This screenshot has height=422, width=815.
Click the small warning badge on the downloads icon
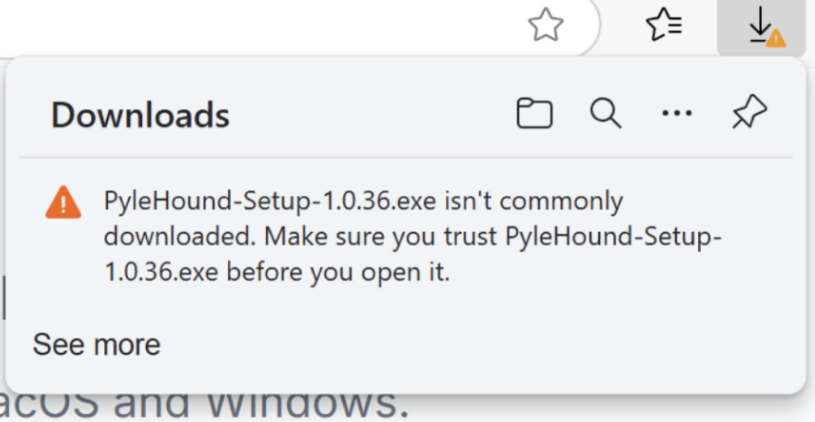click(x=775, y=37)
